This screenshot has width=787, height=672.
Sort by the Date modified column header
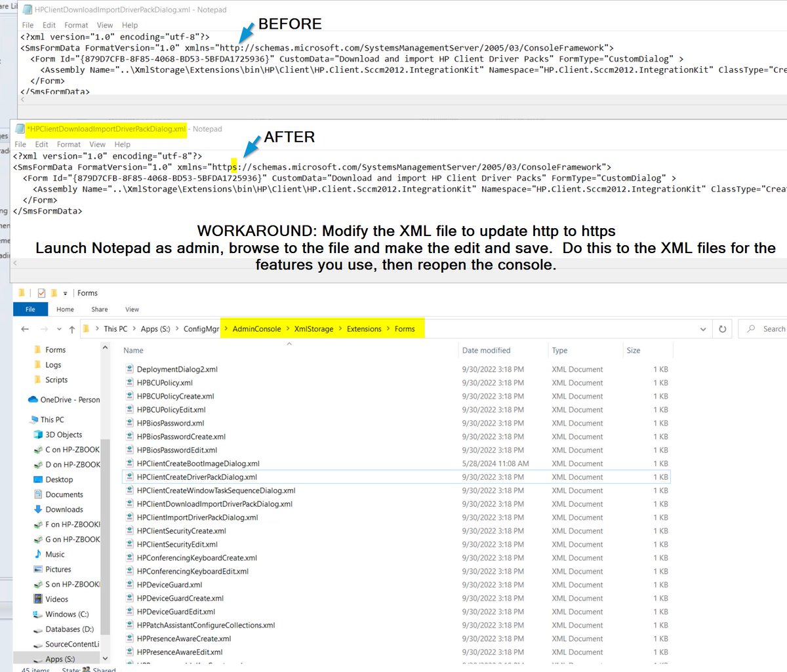pyautogui.click(x=486, y=351)
